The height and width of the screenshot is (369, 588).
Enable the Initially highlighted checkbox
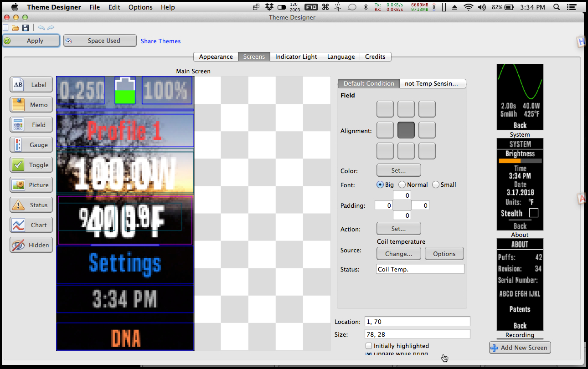(x=369, y=346)
